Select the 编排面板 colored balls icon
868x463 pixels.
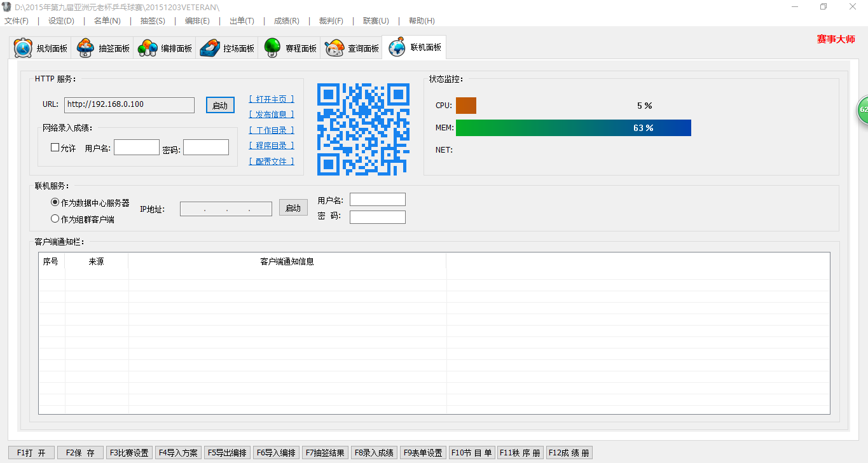click(x=148, y=48)
